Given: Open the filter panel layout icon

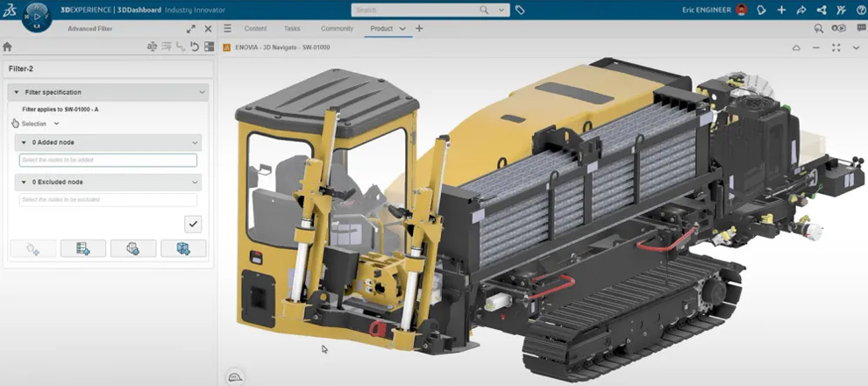Looking at the screenshot, I should coord(209,46).
